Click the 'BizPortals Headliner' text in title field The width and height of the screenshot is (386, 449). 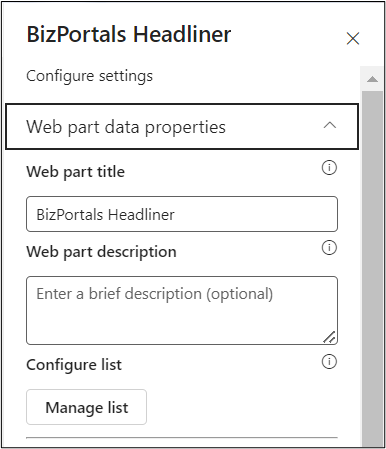[x=105, y=214]
